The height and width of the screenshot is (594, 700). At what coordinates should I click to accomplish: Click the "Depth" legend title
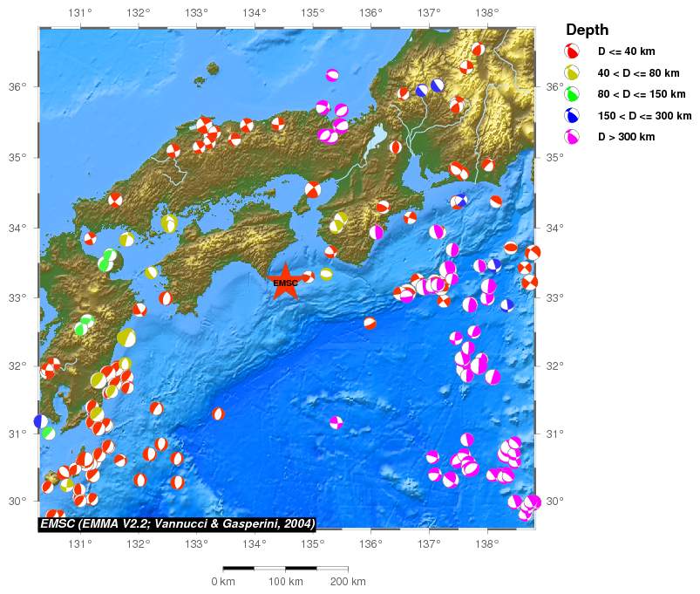[x=588, y=30]
